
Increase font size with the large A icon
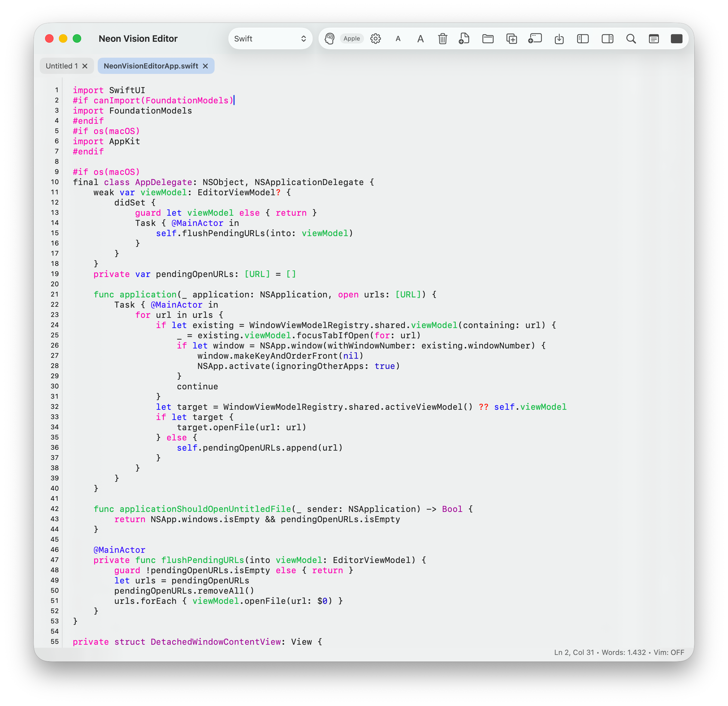click(420, 38)
